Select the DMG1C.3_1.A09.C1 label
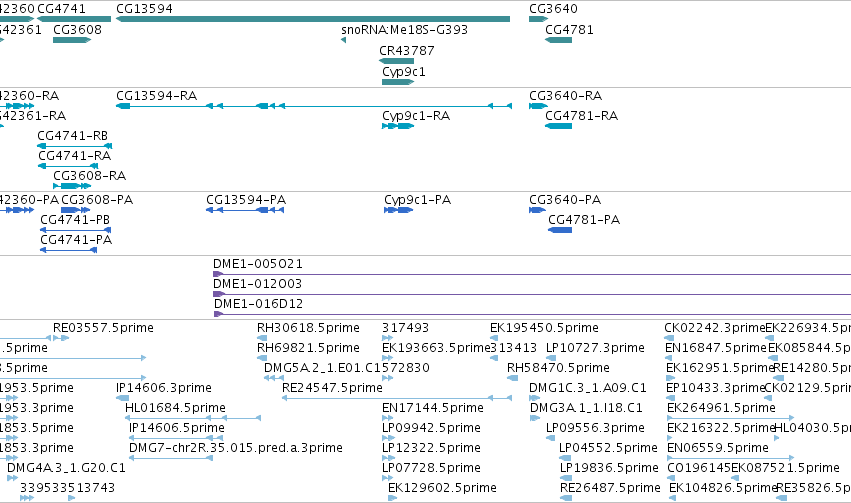The image size is (851, 503). (588, 388)
